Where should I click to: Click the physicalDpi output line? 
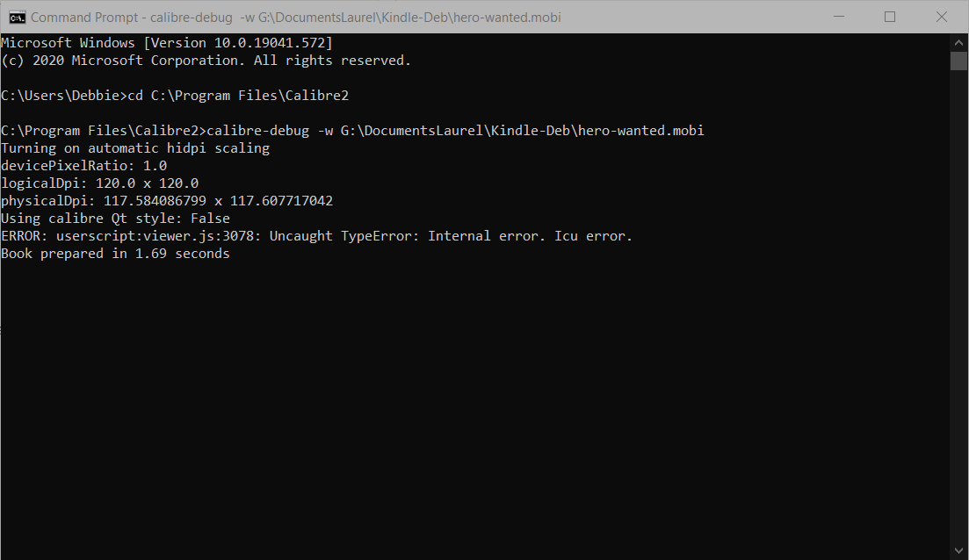[167, 201]
